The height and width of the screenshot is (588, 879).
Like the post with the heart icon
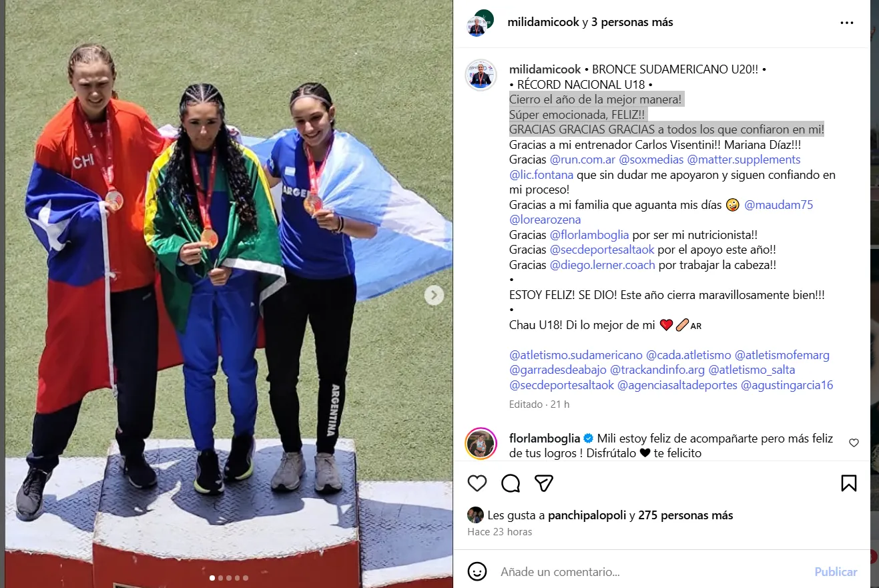[477, 483]
